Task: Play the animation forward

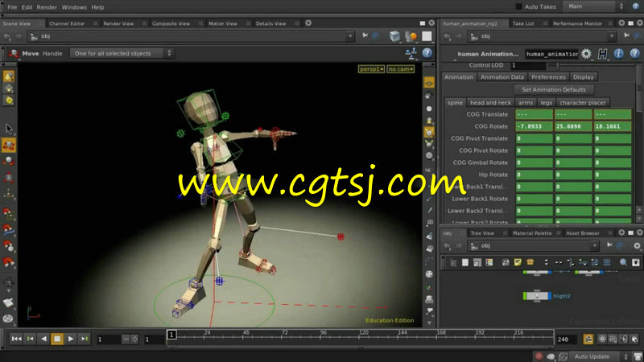Action: click(x=71, y=339)
